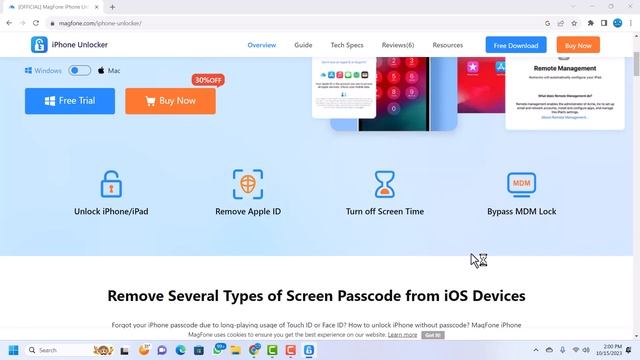Reload the page with the refresh icon
Image resolution: width=640 pixels, height=360 pixels.
pos(36,23)
